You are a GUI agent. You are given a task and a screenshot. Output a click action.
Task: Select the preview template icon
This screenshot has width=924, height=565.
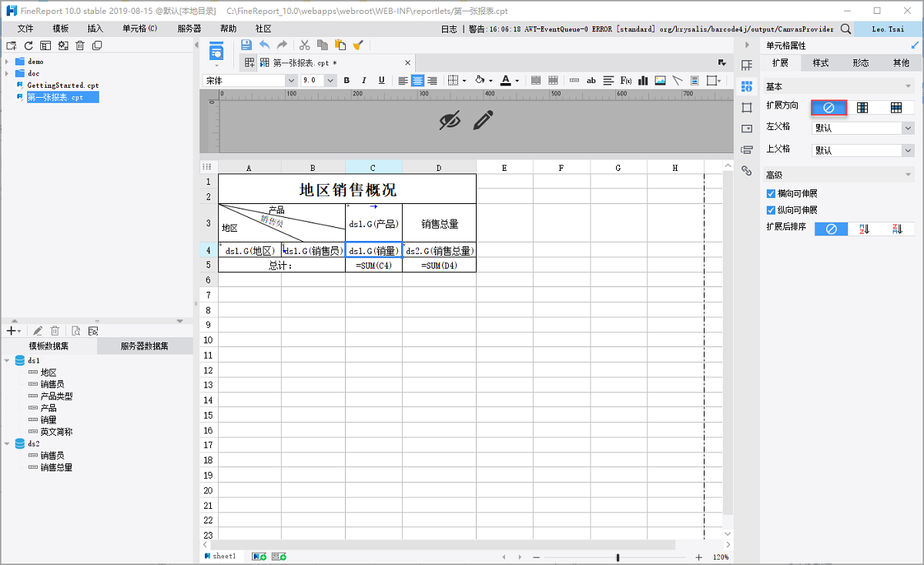[216, 52]
